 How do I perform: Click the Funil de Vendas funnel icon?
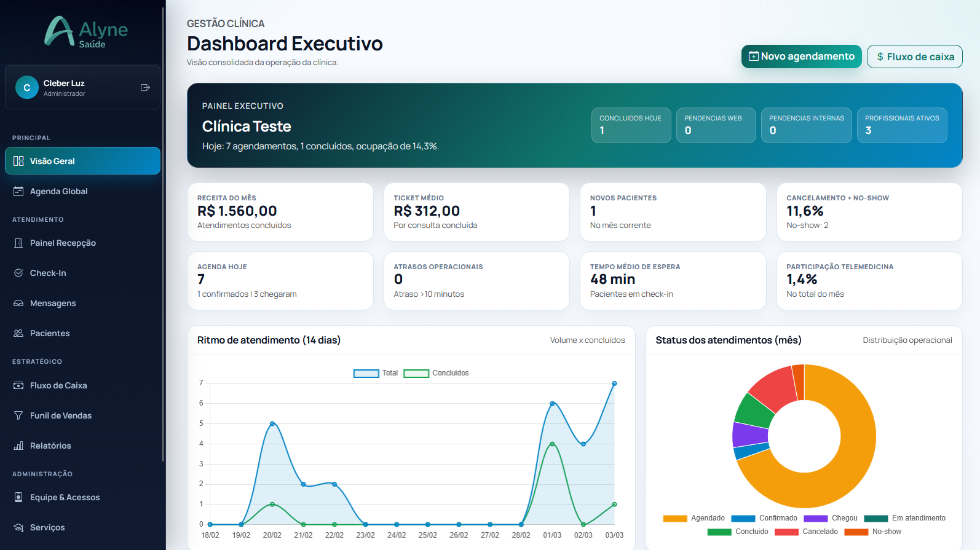point(18,415)
